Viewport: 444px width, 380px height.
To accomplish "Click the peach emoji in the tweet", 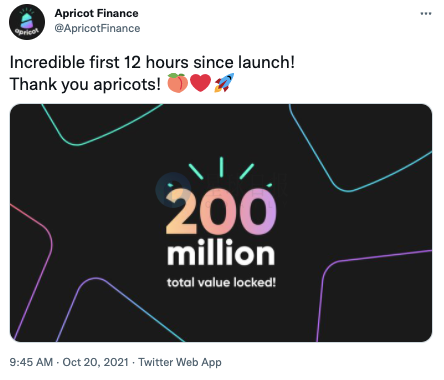I will [177, 83].
